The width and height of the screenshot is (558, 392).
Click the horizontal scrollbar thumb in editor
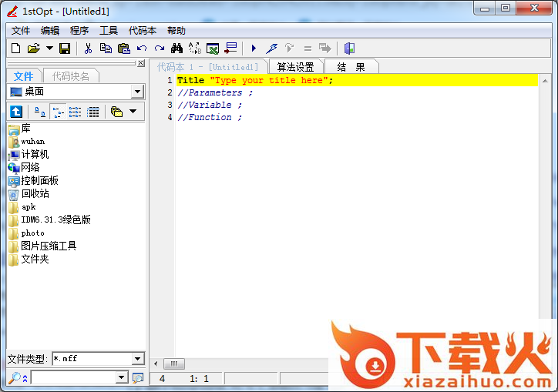[x=173, y=364]
